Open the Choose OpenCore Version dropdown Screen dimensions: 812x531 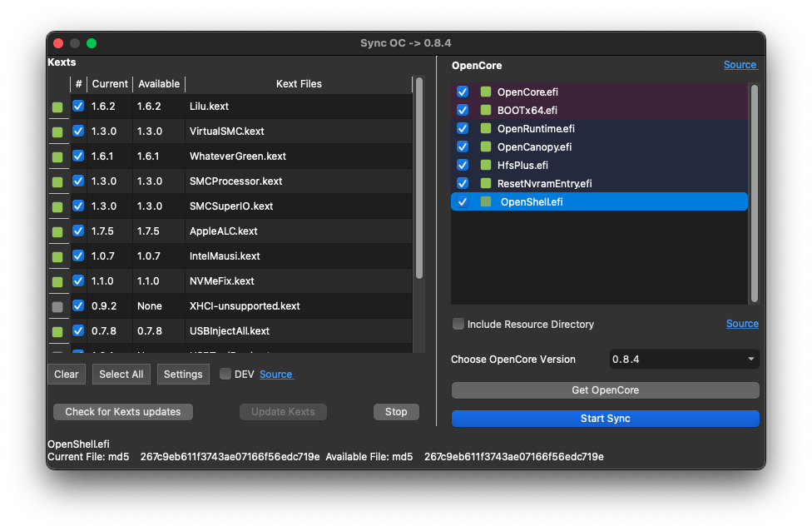(684, 359)
